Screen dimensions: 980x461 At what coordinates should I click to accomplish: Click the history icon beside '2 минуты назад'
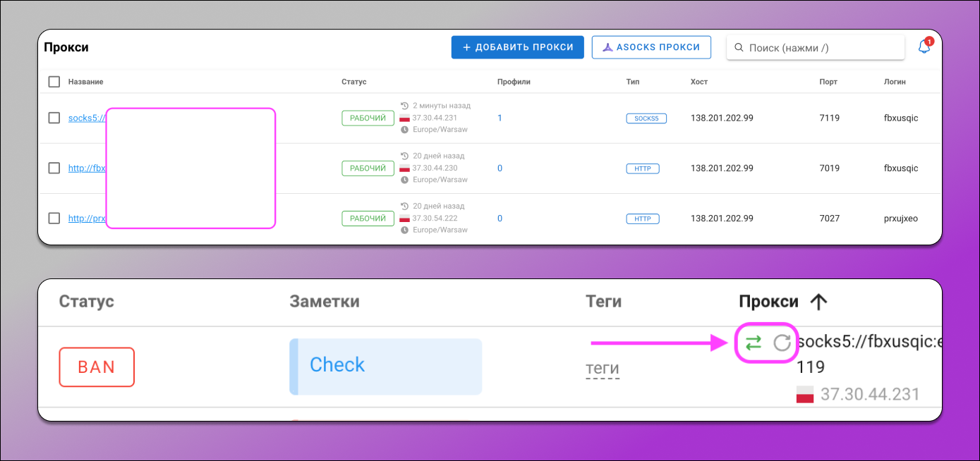click(x=404, y=105)
